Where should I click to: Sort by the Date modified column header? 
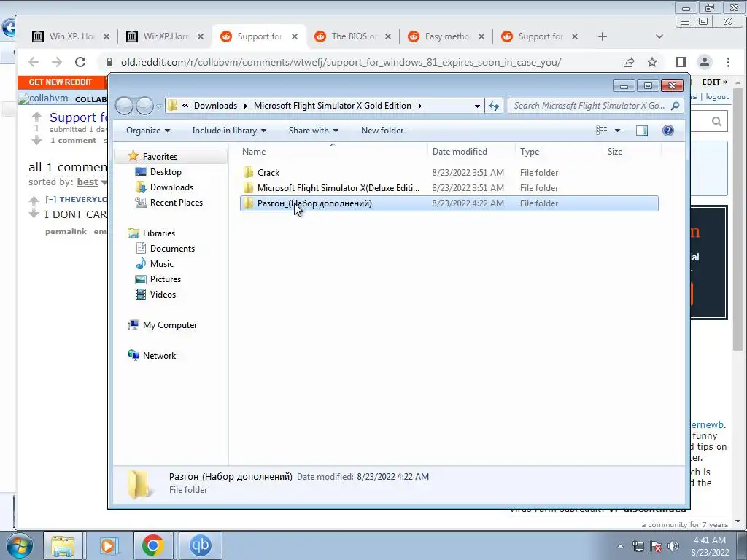[460, 152]
